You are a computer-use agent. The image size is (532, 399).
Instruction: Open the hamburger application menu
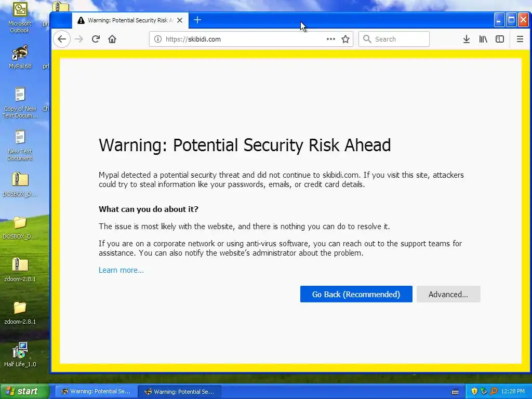(520, 39)
